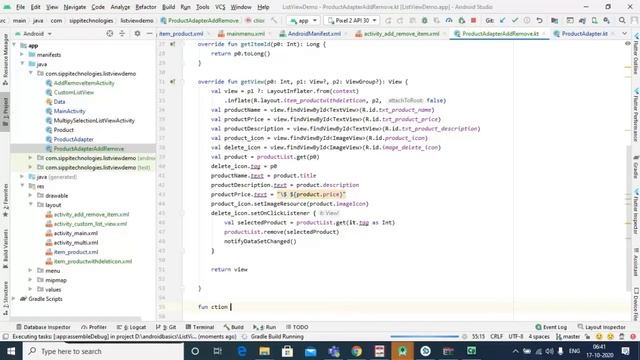The image size is (640, 360).
Task: Collapse the layout folder
Action: click(x=31, y=205)
